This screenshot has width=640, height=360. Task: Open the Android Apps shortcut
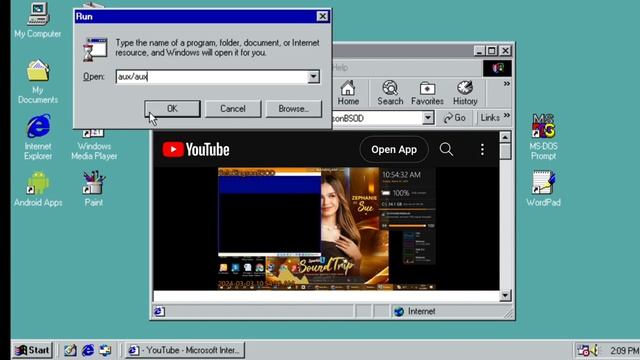(x=38, y=189)
